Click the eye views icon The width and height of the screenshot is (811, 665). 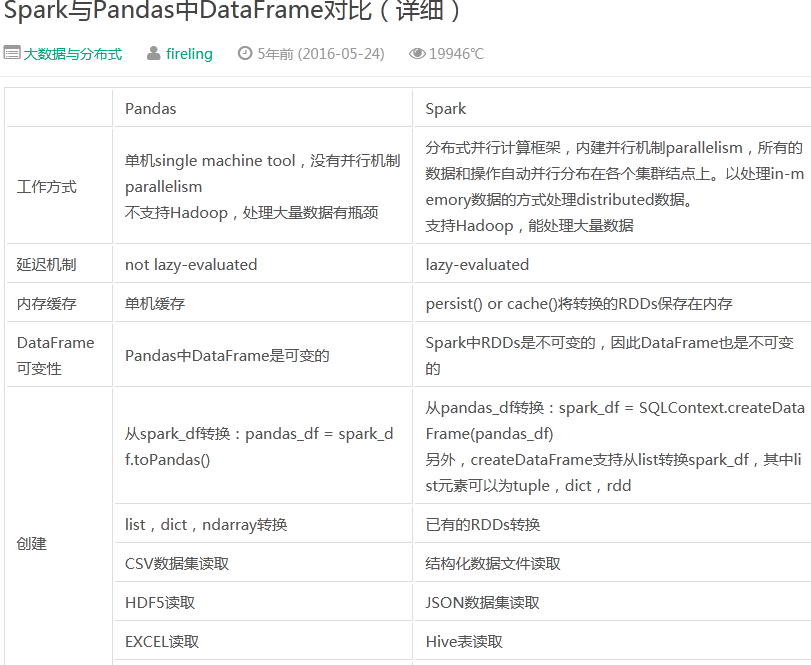(417, 53)
